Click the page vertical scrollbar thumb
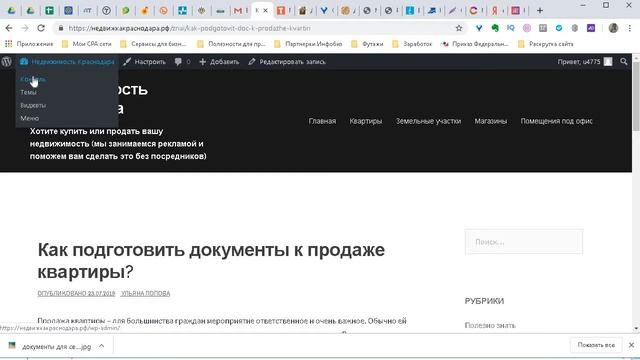Viewport: 640px width, 360px height. 636,96
